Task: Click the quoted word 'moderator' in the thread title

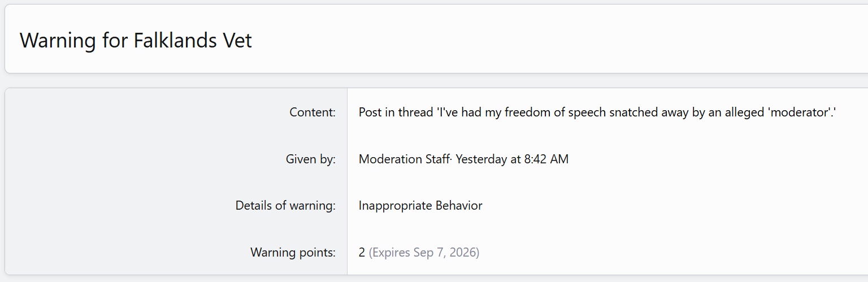Action: (800, 112)
